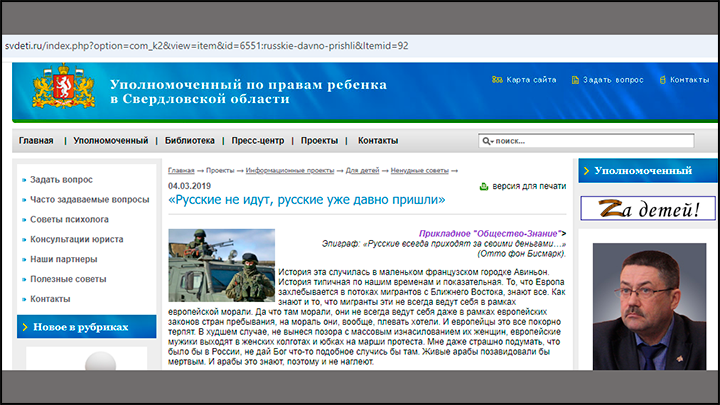The width and height of the screenshot is (720, 405).
Task: Click 'Часто задаваемые вопросы' sidebar link
Action: (x=89, y=199)
